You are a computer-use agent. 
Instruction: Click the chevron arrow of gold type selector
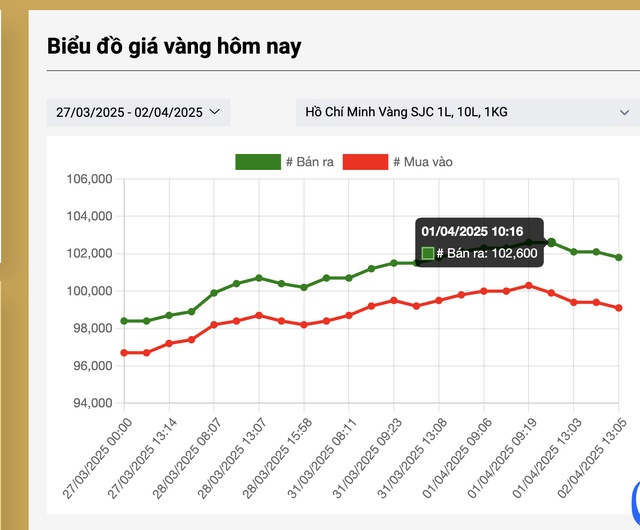click(x=624, y=112)
